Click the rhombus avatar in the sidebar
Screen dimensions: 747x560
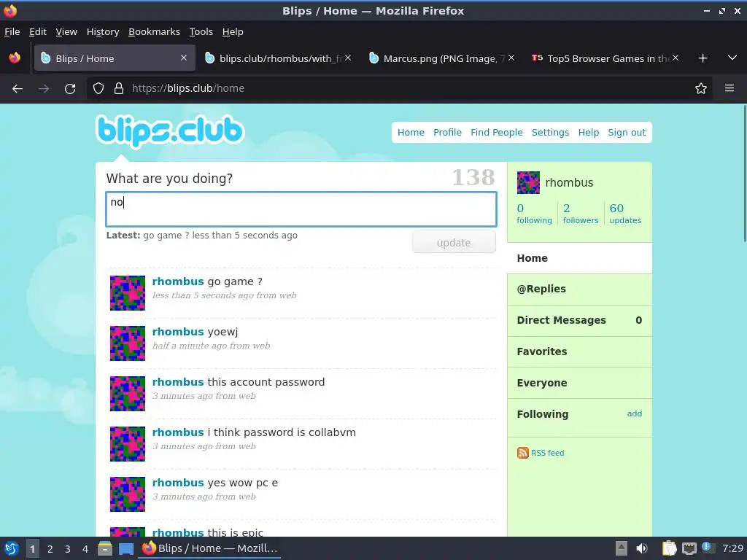click(528, 183)
